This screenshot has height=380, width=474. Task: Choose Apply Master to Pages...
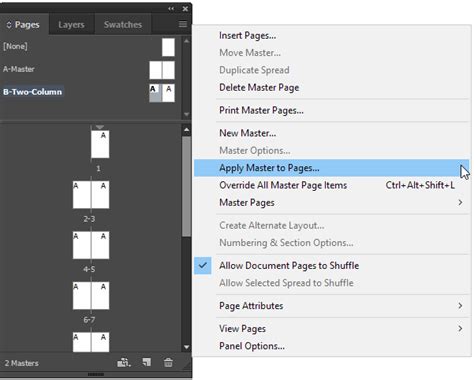(x=332, y=168)
